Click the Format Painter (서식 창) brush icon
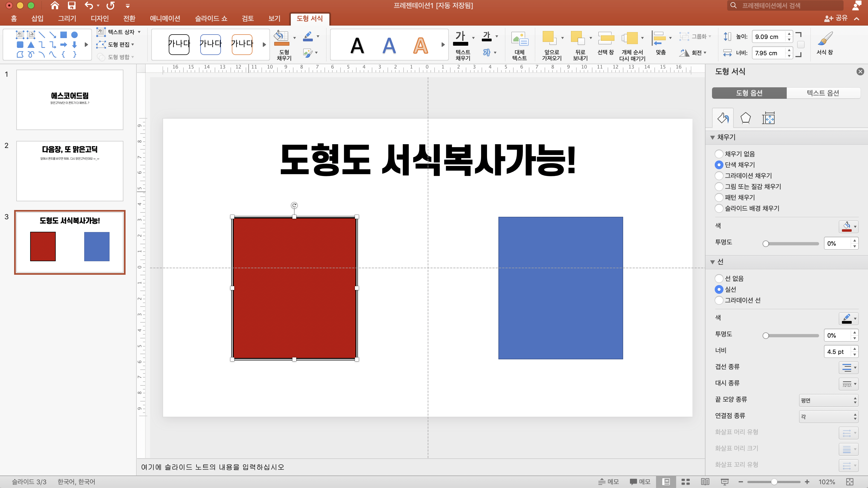This screenshot has width=868, height=488. [x=825, y=39]
